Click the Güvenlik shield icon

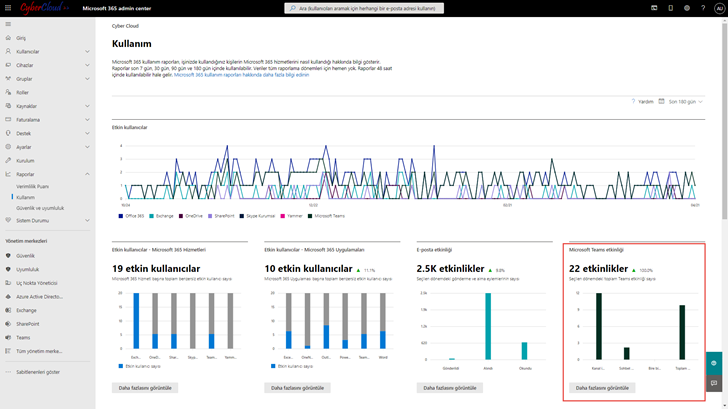[8, 256]
